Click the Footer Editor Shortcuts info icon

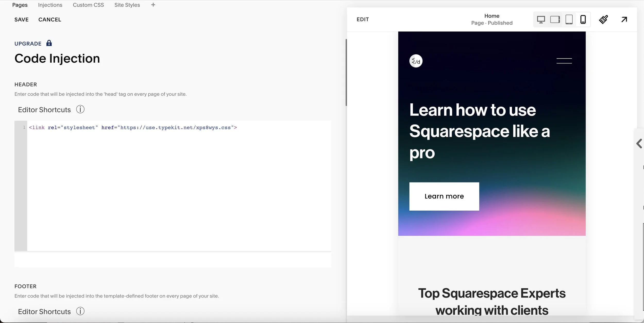[80, 311]
